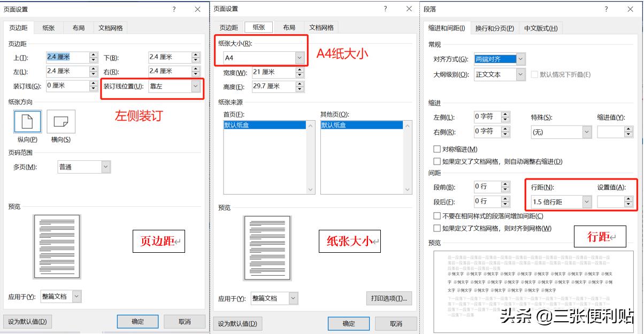Screen dimensions: 644x334
Task: Check 如果定义了文档网格，则对齐到网格
Action: point(436,228)
